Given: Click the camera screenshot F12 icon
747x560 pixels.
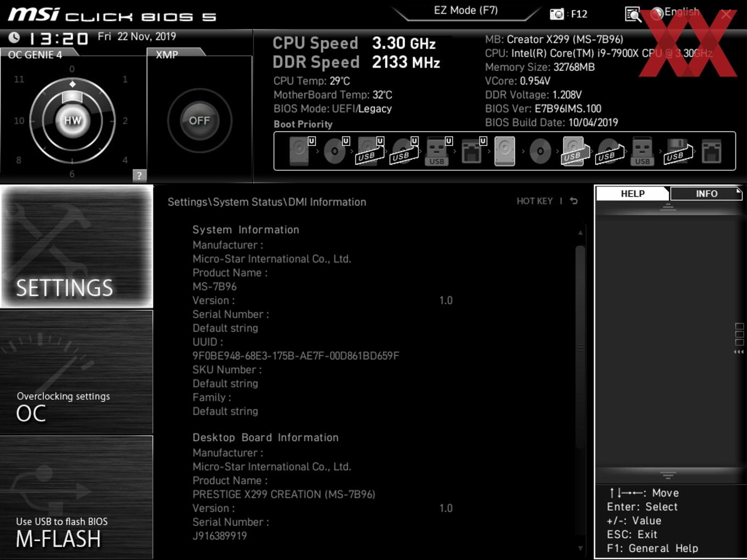Looking at the screenshot, I should point(557,14).
